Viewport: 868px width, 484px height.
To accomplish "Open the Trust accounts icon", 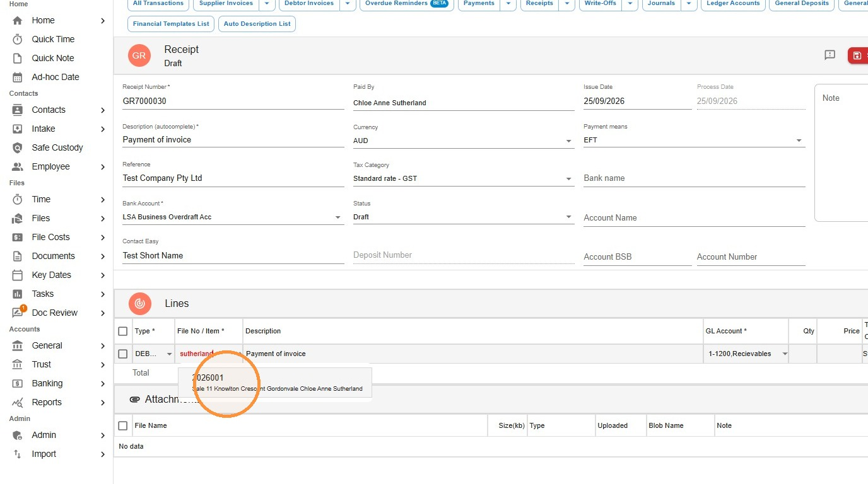I will 18,364.
